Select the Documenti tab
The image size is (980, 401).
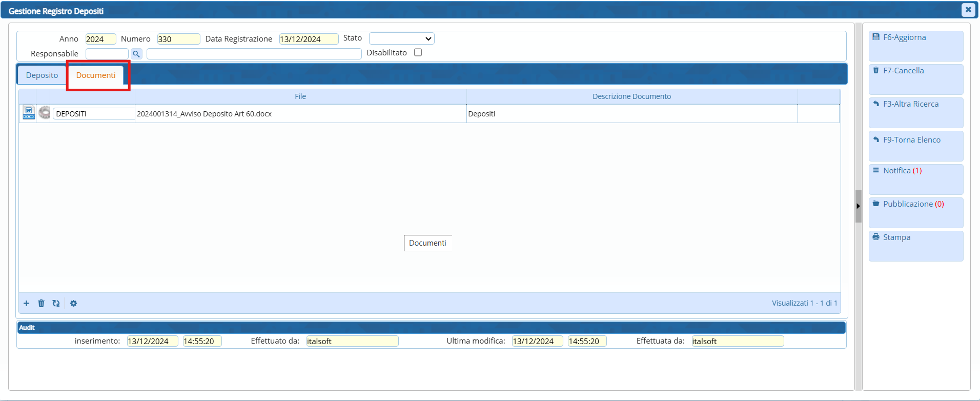point(96,75)
